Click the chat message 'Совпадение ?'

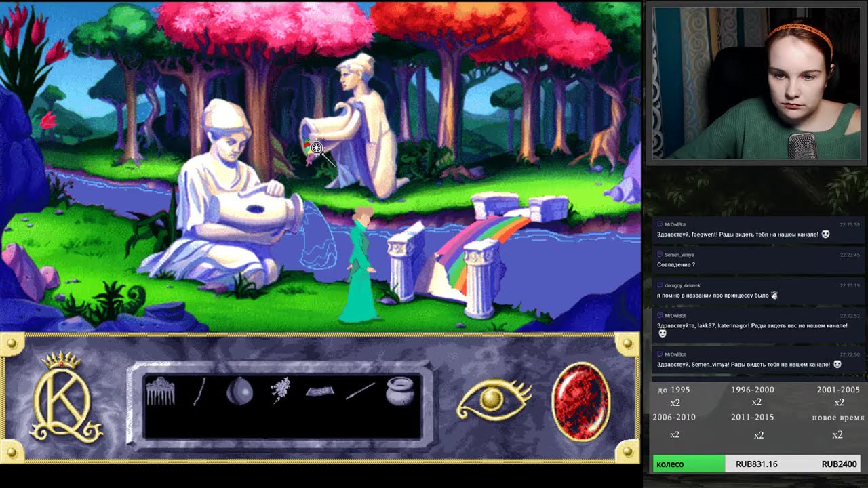click(676, 264)
